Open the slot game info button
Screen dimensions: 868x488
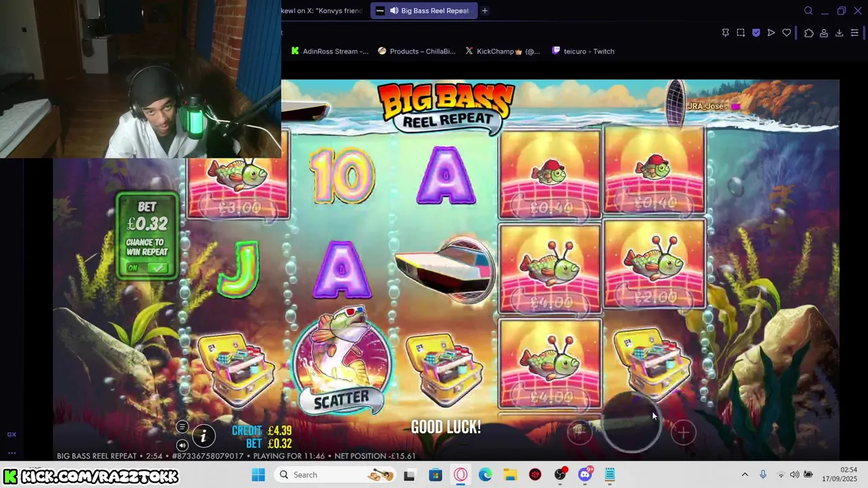pos(203,436)
